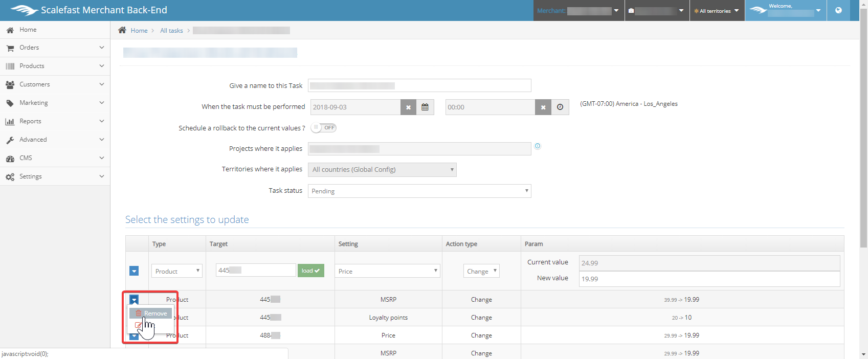
Task: Open the clock time picker icon
Action: click(x=560, y=107)
